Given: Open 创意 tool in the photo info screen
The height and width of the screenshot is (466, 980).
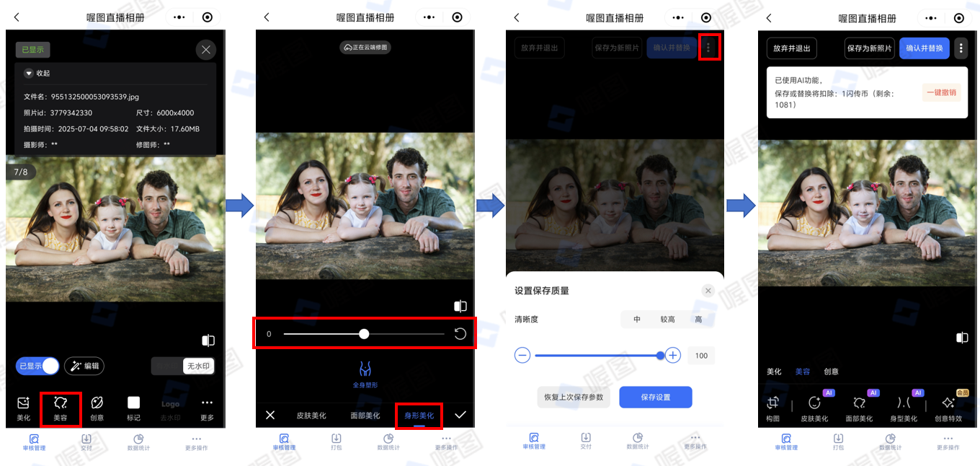Looking at the screenshot, I should pyautogui.click(x=97, y=408).
